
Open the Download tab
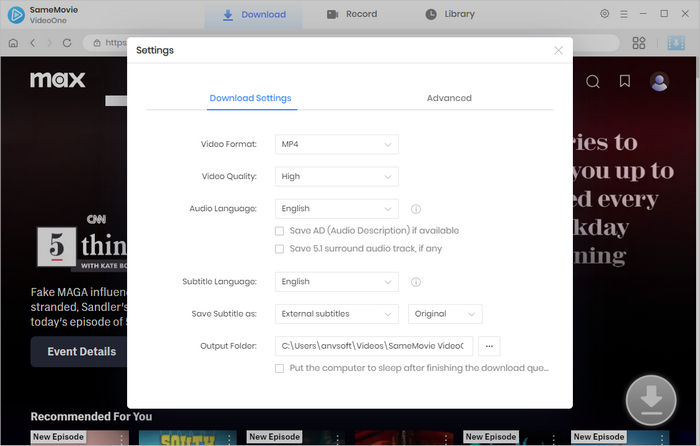point(254,15)
